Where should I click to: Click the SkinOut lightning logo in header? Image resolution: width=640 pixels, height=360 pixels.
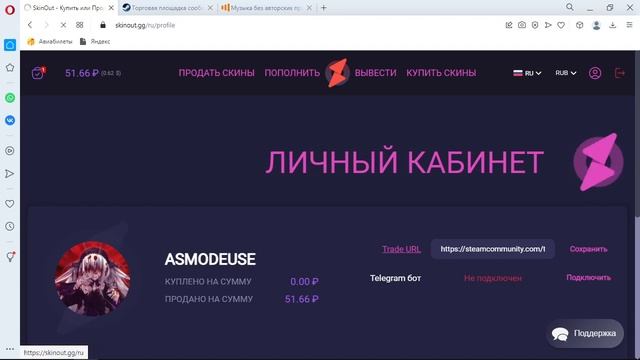pyautogui.click(x=338, y=73)
